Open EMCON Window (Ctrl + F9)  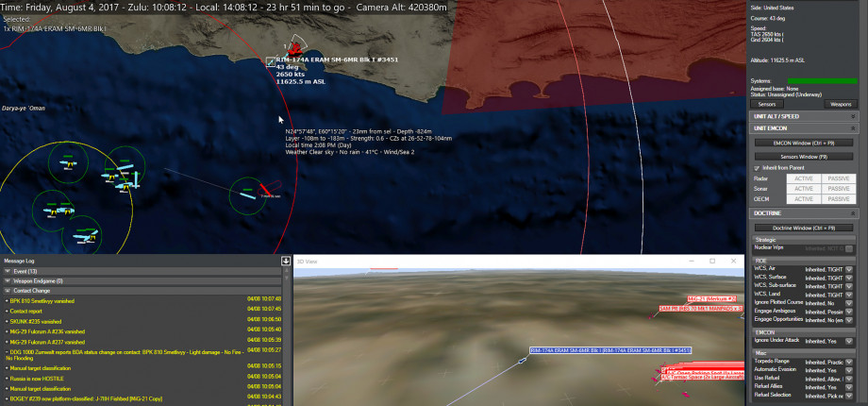click(804, 143)
